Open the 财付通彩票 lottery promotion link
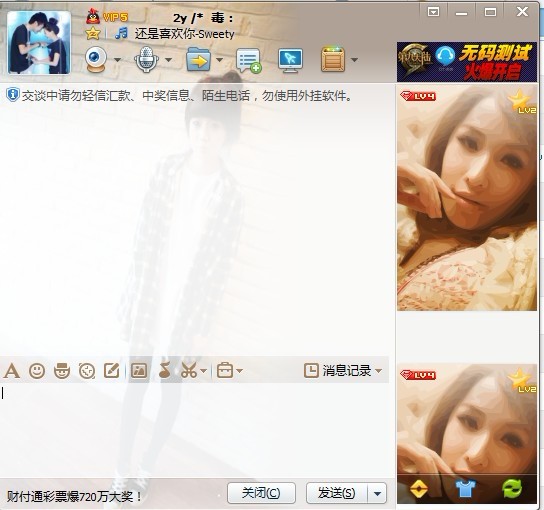Screen dimensions: 544x510 click(x=75, y=496)
